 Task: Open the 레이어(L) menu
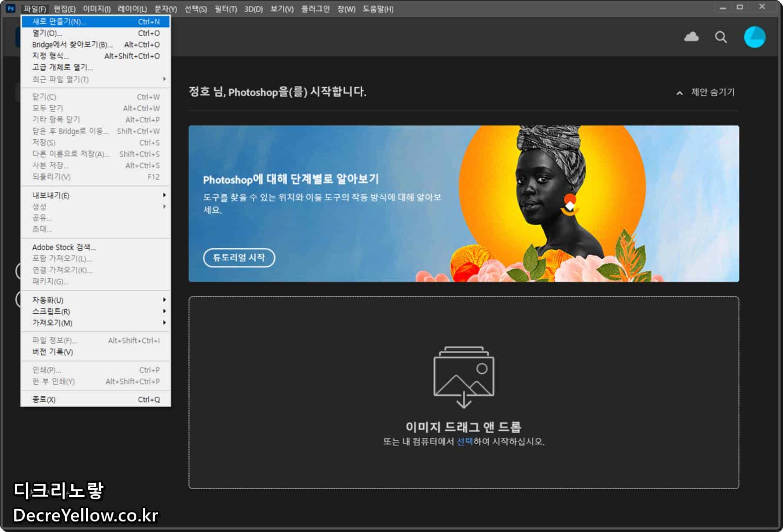[x=132, y=9]
